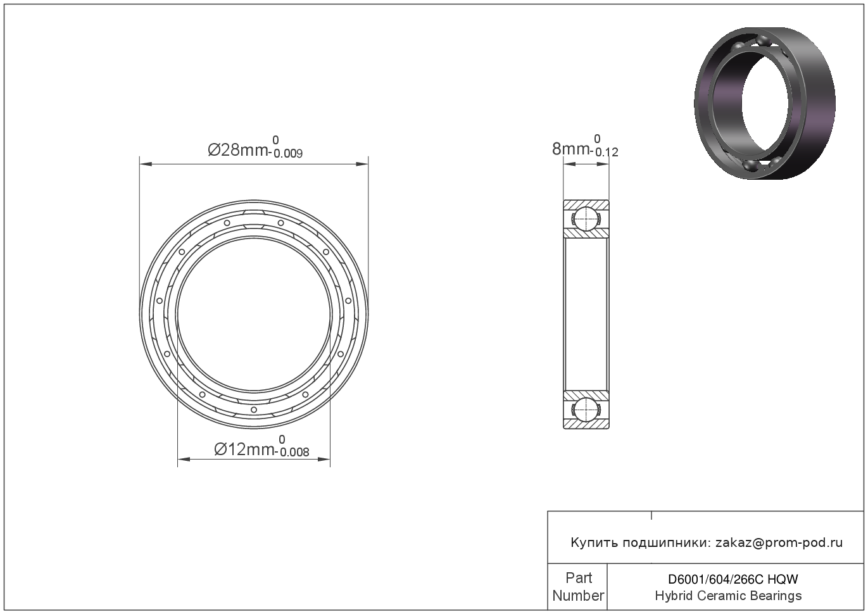This screenshot has height=614, width=868.
Task: Click the upper ball in cross-section view
Action: [586, 219]
